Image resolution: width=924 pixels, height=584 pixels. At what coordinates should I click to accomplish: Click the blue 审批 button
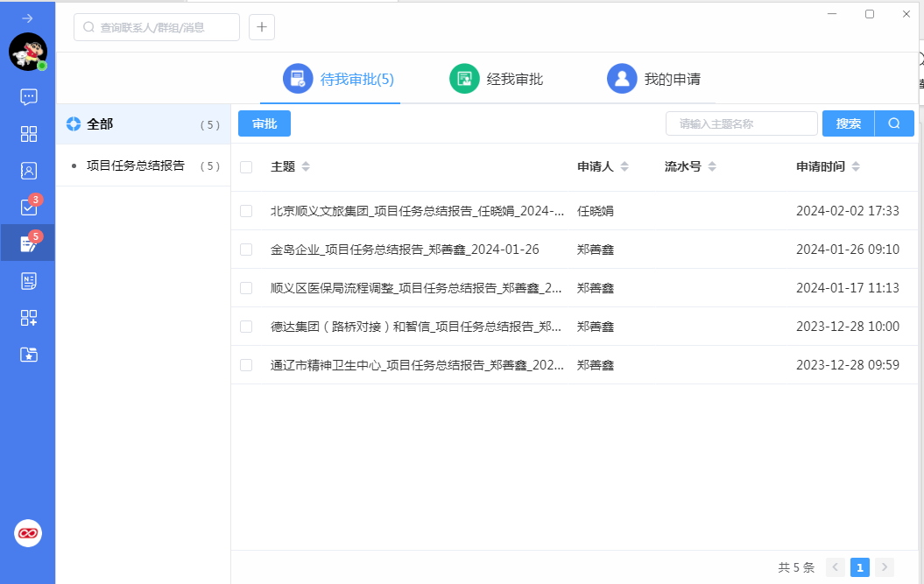coord(264,123)
